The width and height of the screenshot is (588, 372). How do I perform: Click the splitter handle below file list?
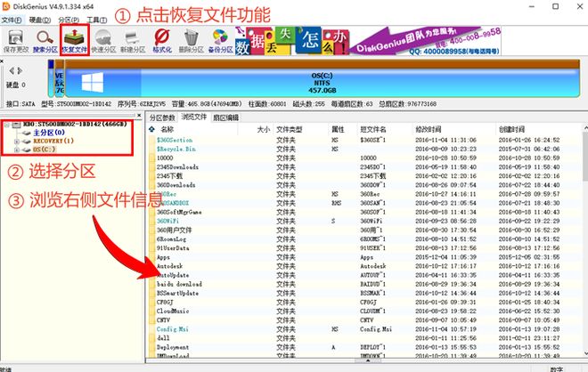(367, 360)
